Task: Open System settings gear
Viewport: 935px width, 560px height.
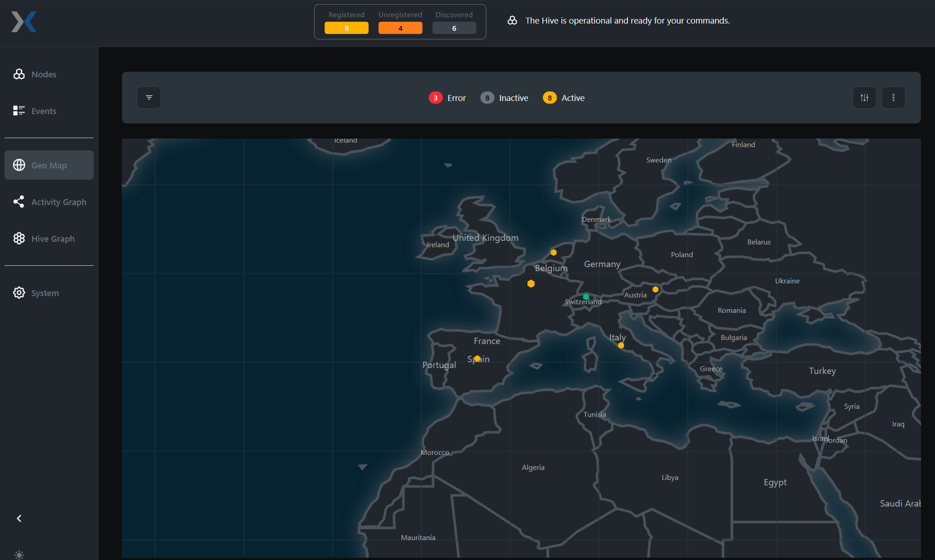Action: [19, 293]
